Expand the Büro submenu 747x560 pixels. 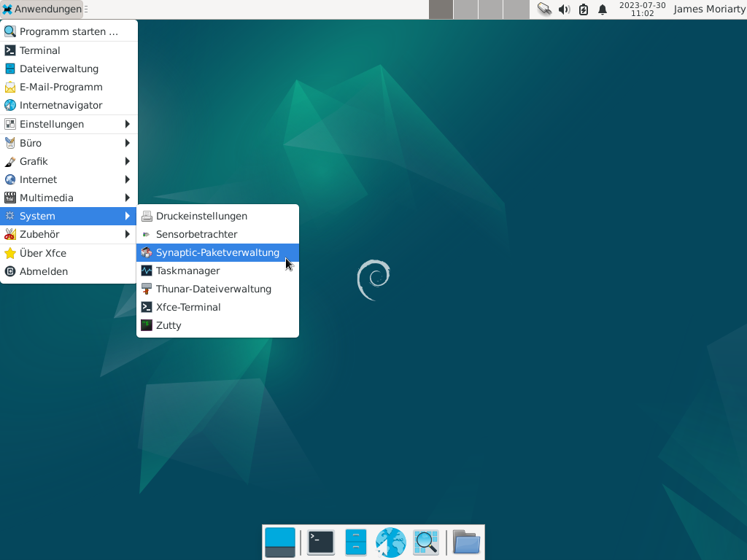point(69,143)
